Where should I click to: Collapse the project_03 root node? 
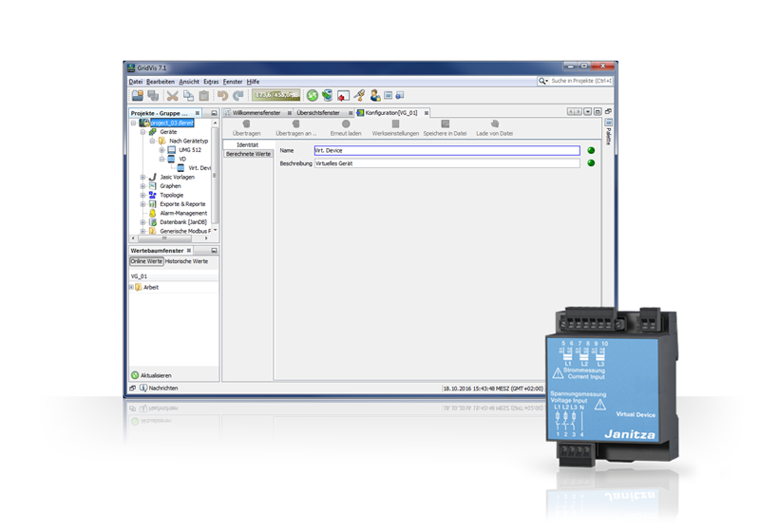[x=133, y=123]
